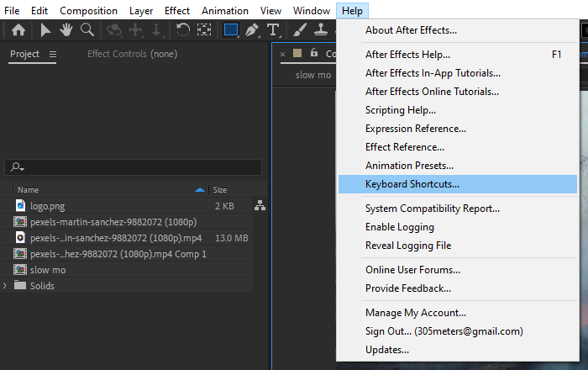Toggle the composition panel lock icon

coord(314,53)
